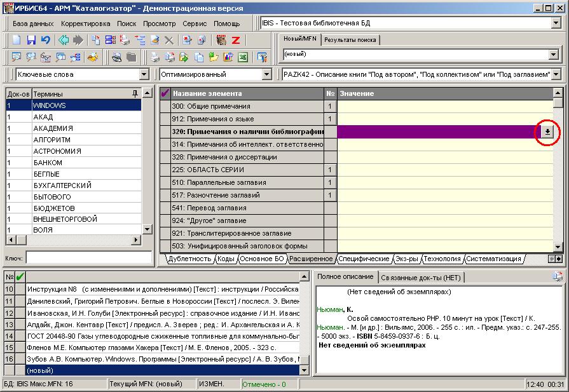Screen dimensions: 569x392
Task: Expand the (новый) MFN dropdown
Action: (x=553, y=55)
